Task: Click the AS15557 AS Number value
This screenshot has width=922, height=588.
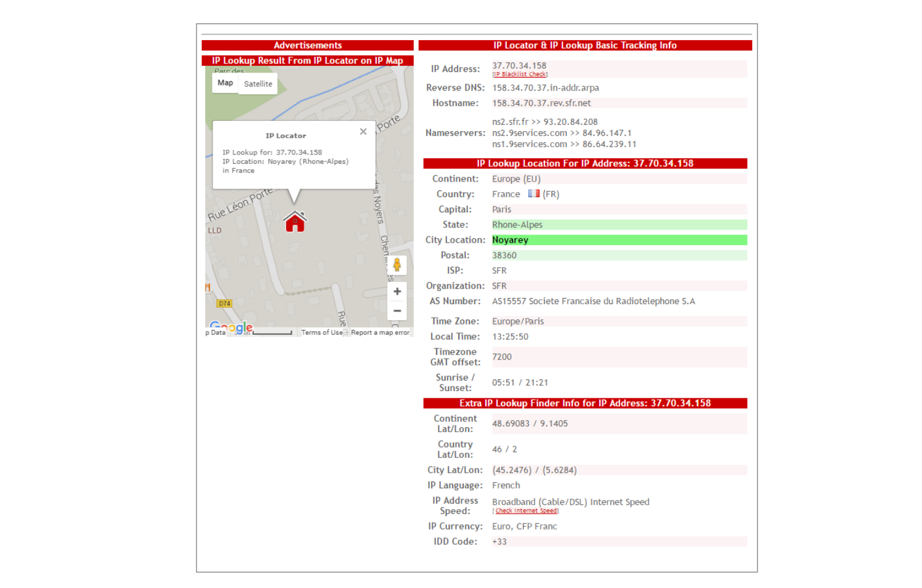Action: point(593,301)
